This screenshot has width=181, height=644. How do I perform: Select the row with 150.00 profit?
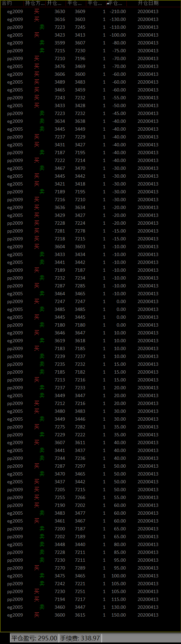(x=90, y=615)
